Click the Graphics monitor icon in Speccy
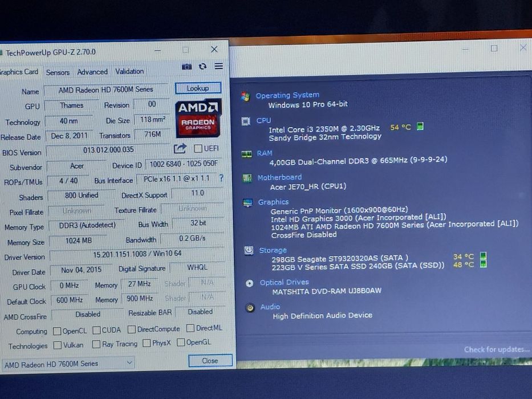The width and height of the screenshot is (532, 399). [247, 203]
